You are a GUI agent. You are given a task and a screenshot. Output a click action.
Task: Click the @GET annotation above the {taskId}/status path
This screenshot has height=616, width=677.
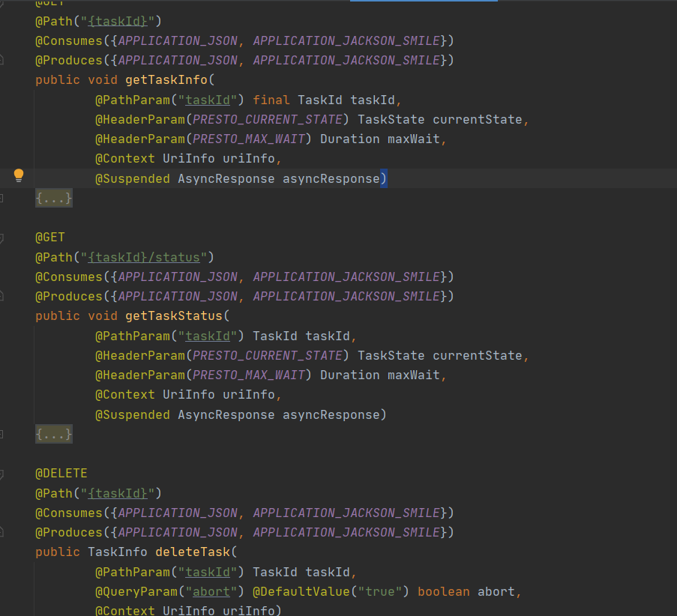(x=50, y=238)
